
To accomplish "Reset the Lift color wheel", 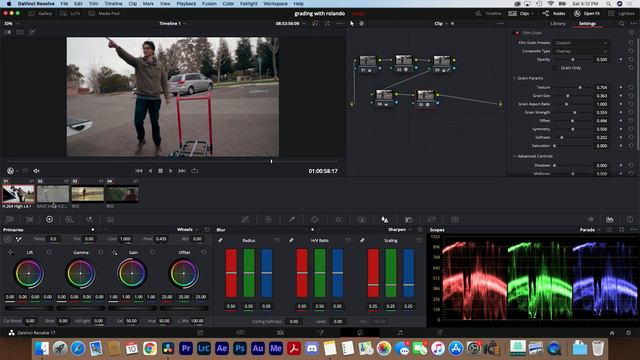I will tap(49, 252).
